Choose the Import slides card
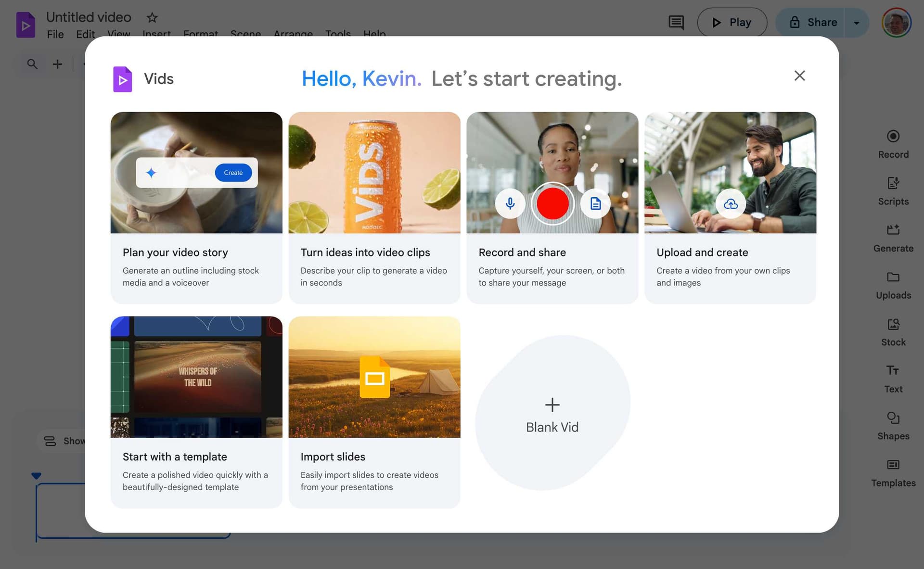Viewport: 924px width, 569px height. [374, 412]
